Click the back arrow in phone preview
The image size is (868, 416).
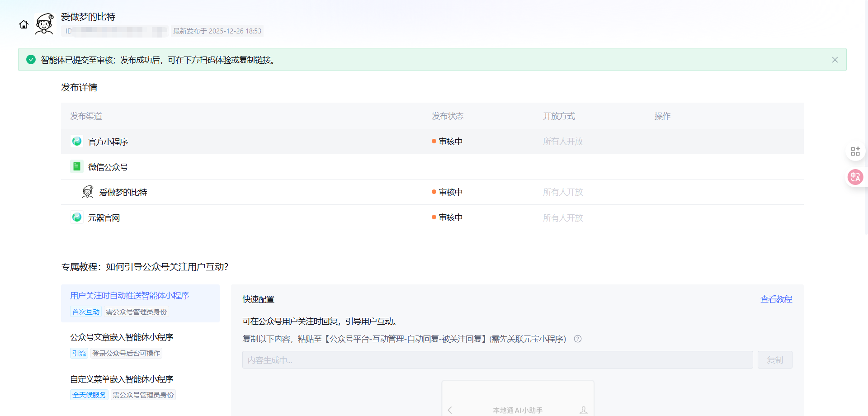pos(450,410)
